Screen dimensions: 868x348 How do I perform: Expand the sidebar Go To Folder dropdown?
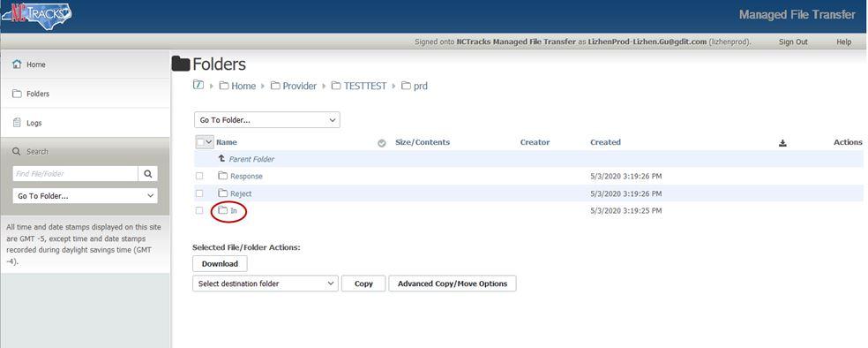85,195
